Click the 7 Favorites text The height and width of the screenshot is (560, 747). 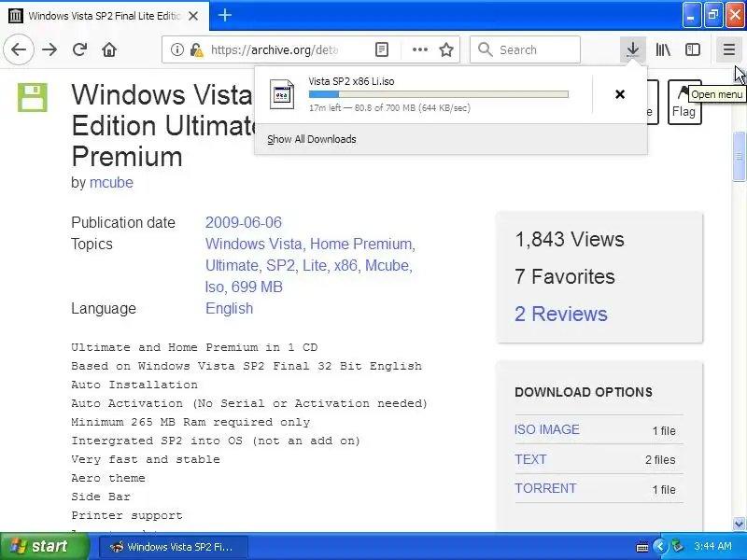point(565,276)
